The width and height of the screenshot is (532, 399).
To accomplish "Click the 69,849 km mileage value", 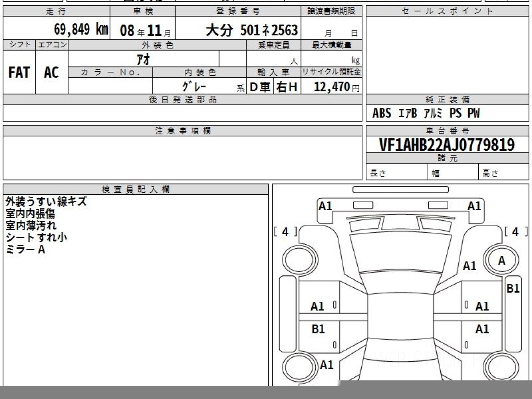I will (81, 30).
